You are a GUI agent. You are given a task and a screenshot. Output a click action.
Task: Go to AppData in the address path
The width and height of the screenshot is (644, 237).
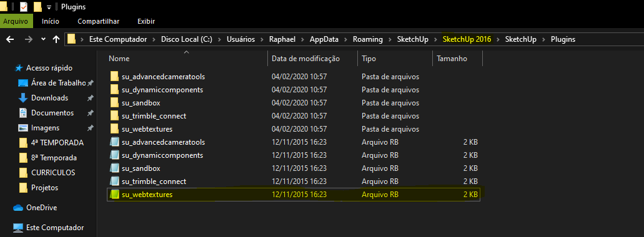point(324,39)
